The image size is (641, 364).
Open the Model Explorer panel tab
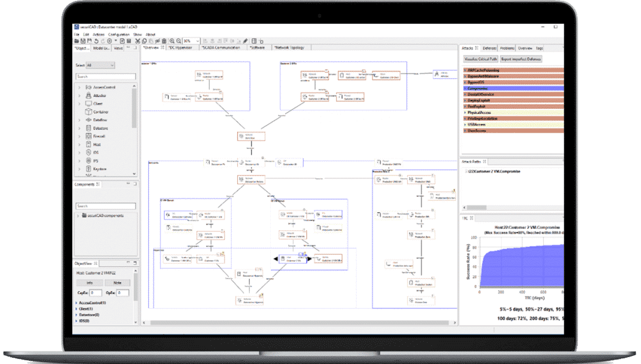coord(101,48)
